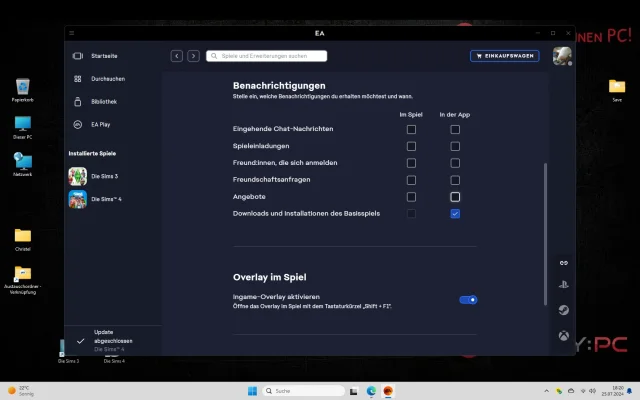This screenshot has height=400, width=640.
Task: Click the link accounts chain icon
Action: (x=564, y=263)
